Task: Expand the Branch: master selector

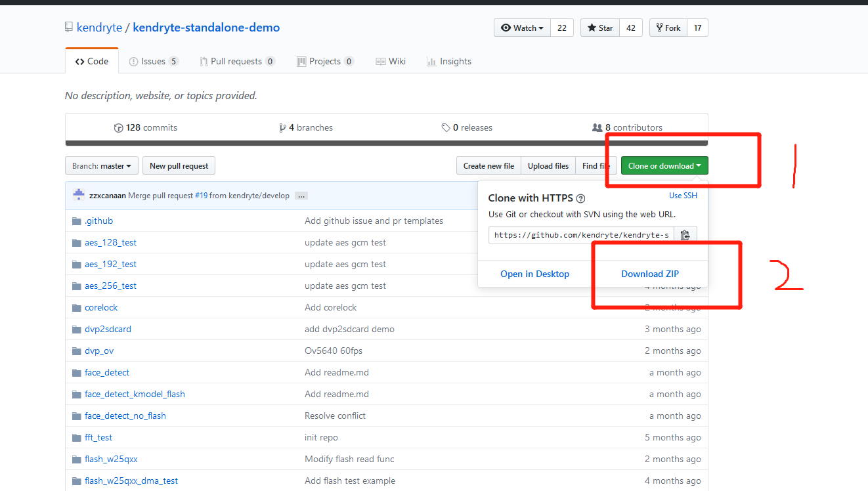Action: (x=102, y=166)
